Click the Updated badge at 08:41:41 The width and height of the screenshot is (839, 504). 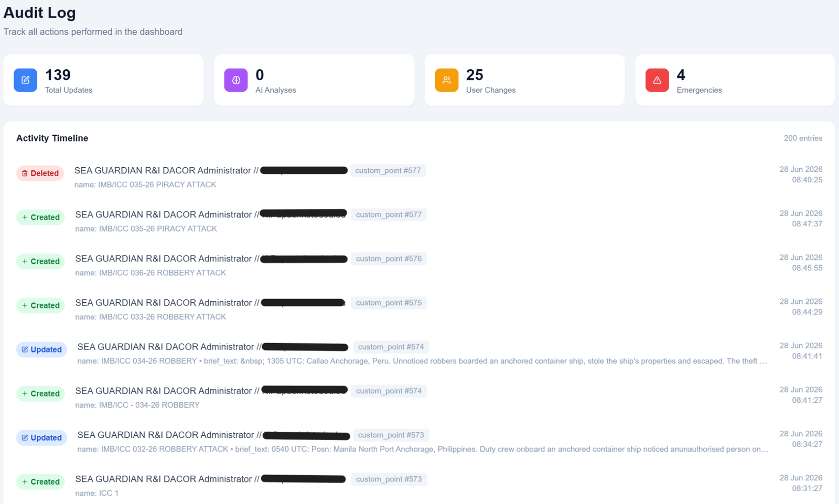(41, 349)
